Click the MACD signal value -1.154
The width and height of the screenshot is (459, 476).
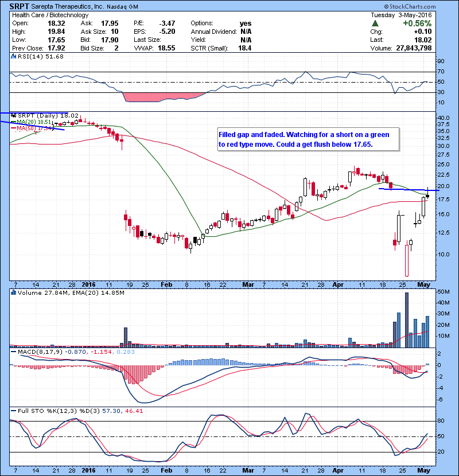(102, 352)
